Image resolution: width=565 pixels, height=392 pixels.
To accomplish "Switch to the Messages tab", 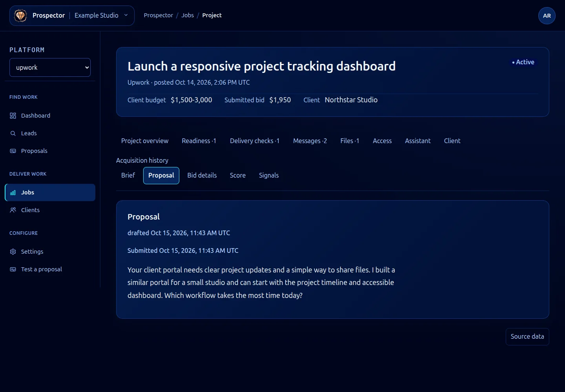I will (x=310, y=141).
